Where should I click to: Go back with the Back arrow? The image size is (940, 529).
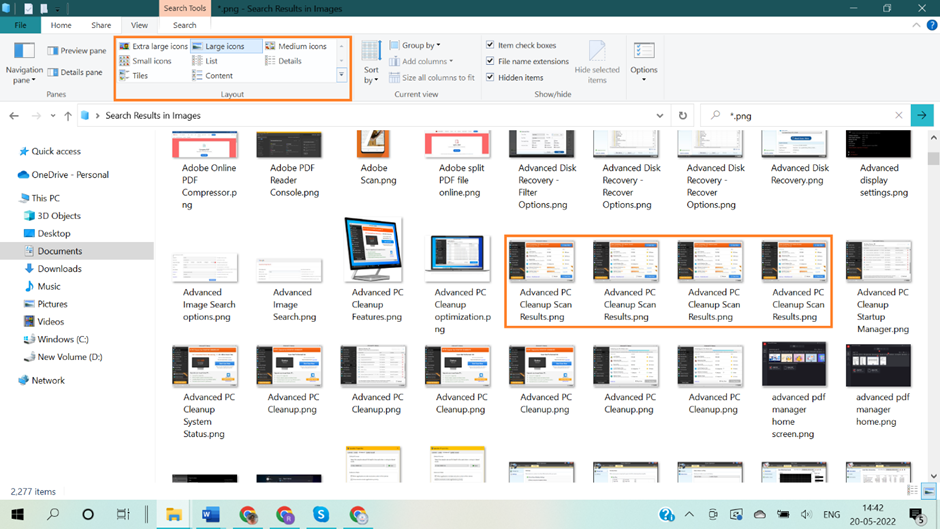pos(14,116)
